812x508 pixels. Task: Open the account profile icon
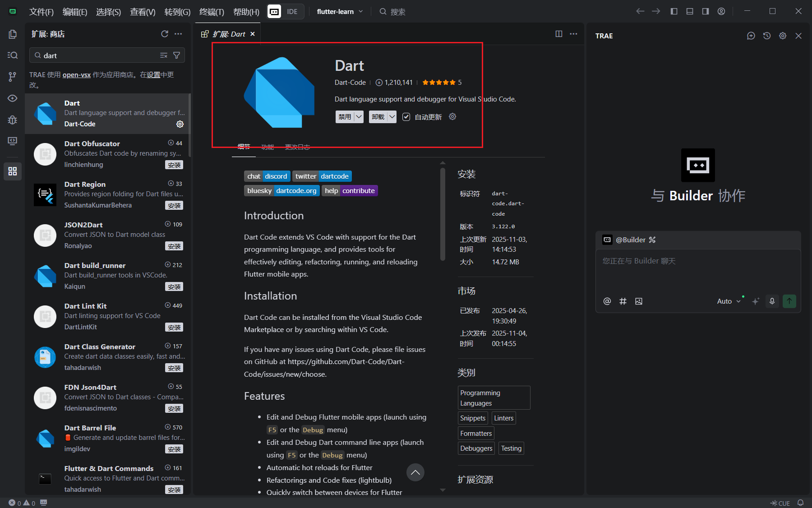click(721, 11)
